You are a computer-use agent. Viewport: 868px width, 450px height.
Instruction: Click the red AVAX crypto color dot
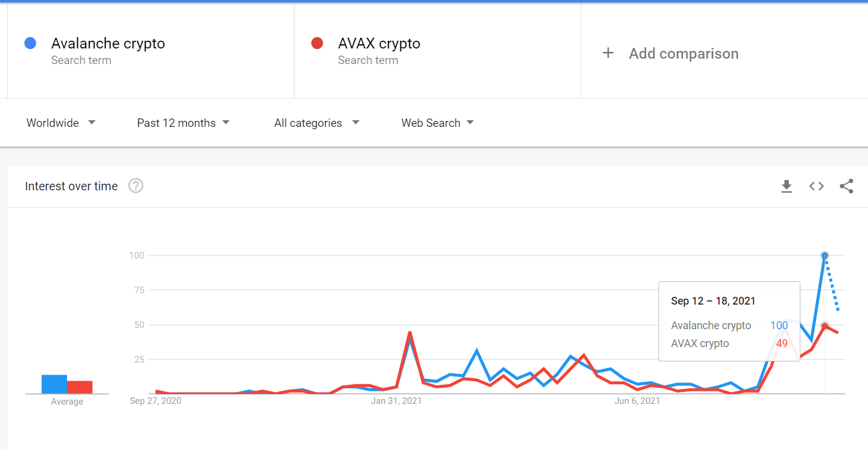click(x=317, y=43)
